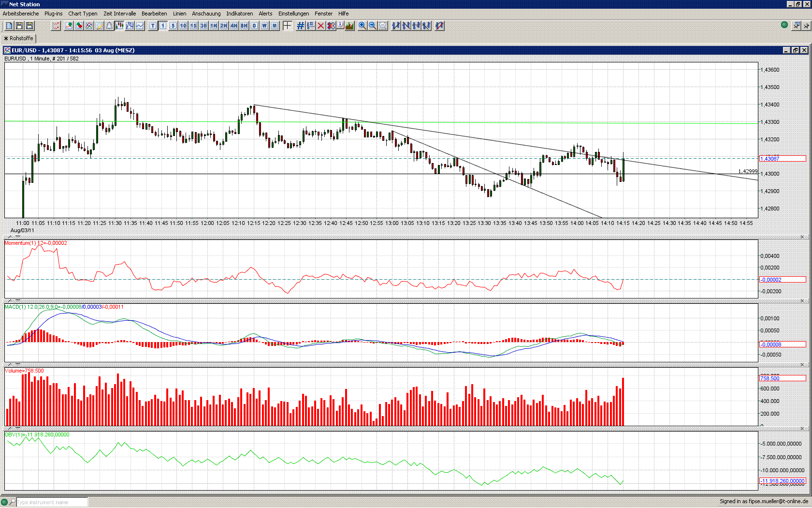Image resolution: width=812 pixels, height=508 pixels.
Task: Select the weekly W interval button
Action: click(x=264, y=26)
